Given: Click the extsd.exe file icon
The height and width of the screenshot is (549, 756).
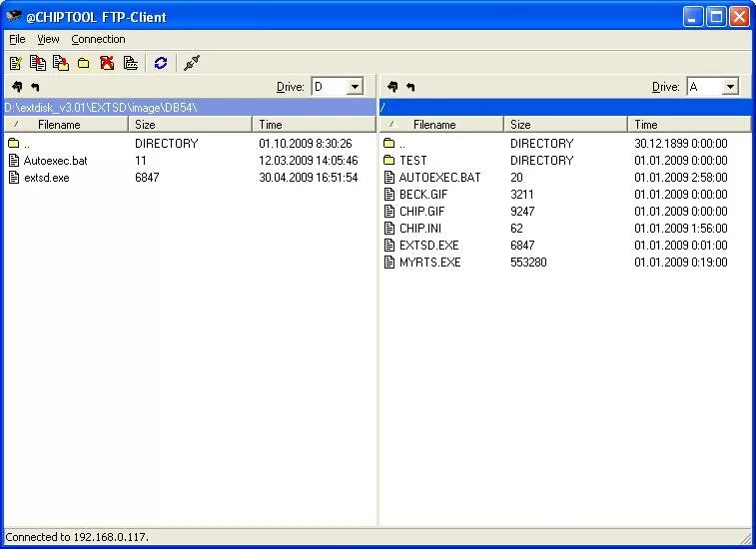Looking at the screenshot, I should (14, 178).
